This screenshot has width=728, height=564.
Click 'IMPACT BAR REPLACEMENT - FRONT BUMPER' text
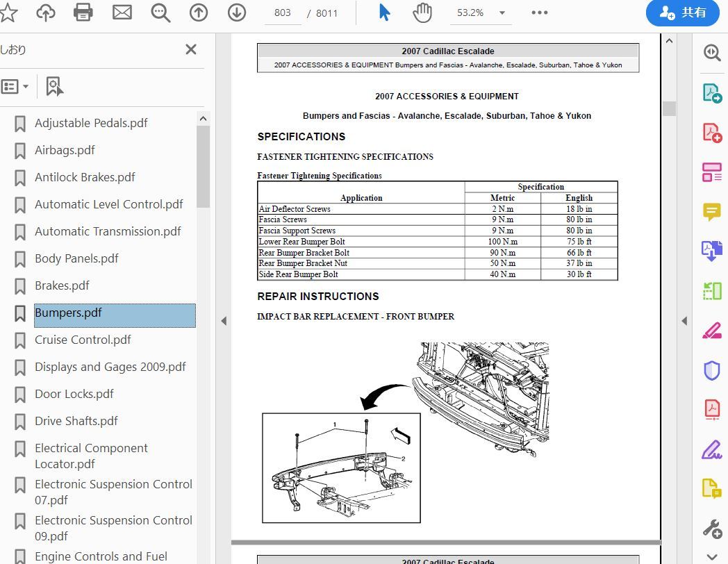point(356,317)
